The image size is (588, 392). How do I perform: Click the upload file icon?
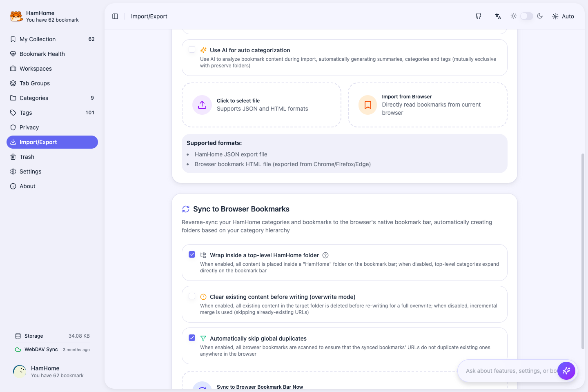pos(202,105)
